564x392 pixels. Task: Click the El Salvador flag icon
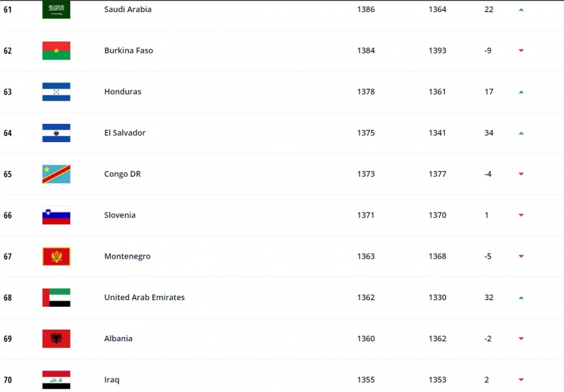tap(56, 133)
